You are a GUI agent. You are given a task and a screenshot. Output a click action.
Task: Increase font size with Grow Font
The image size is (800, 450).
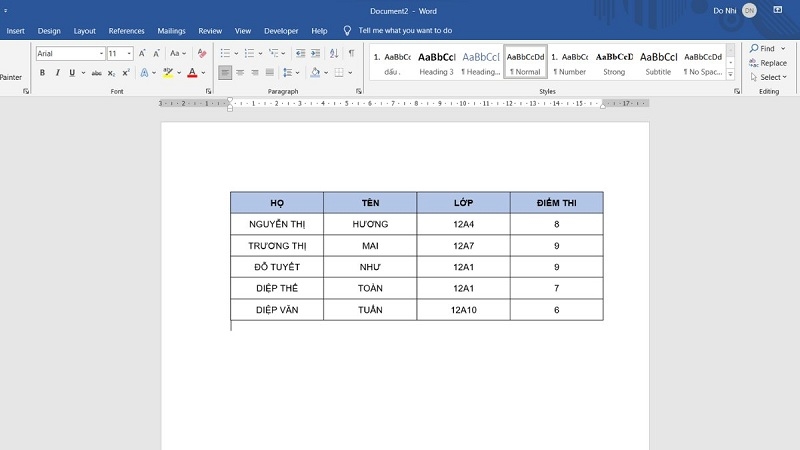point(142,53)
